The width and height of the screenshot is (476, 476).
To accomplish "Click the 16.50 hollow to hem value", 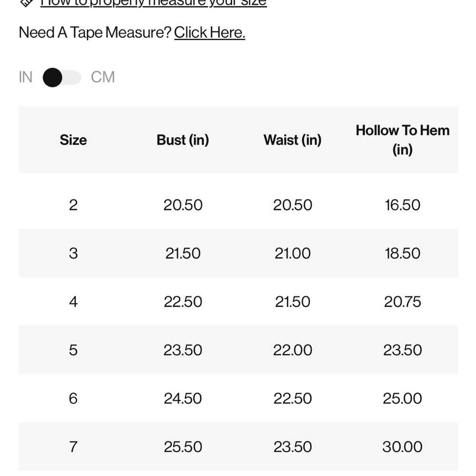I will point(403,205).
